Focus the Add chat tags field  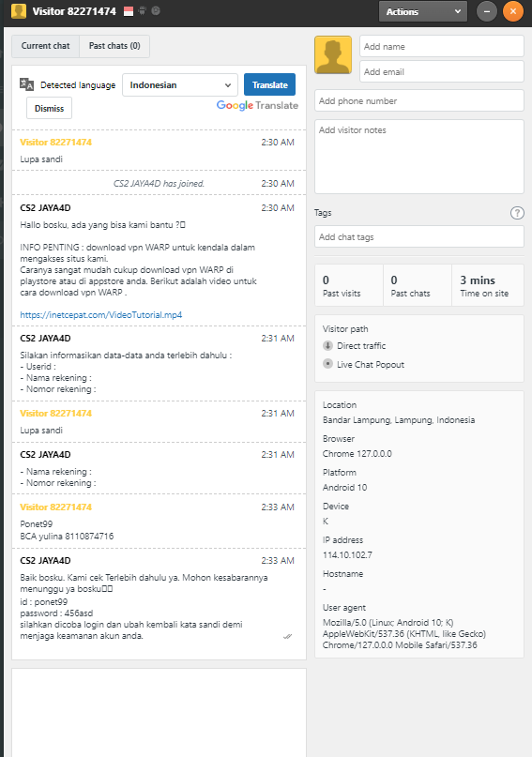coord(419,236)
